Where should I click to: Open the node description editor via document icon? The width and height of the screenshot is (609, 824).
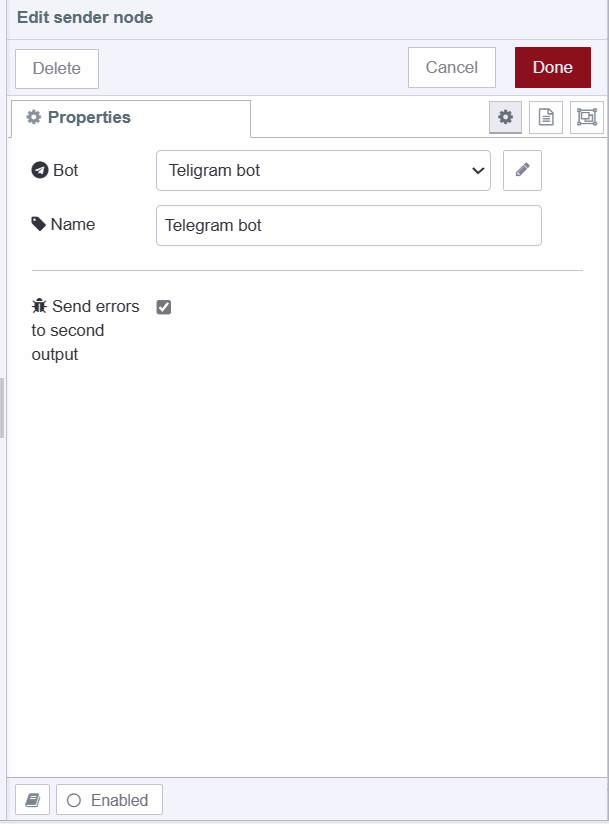point(545,116)
